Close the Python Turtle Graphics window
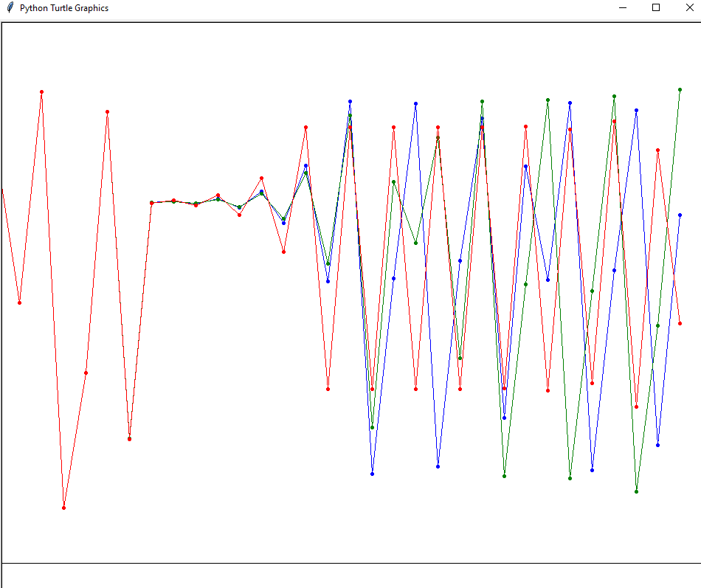 click(688, 8)
